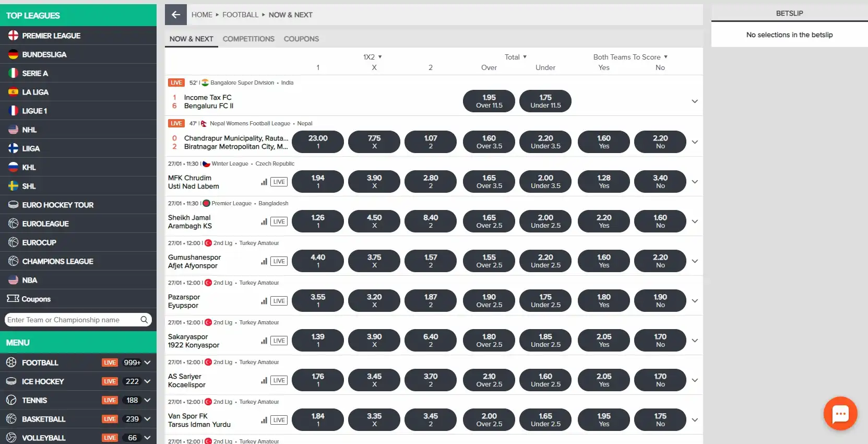Click the team or championship search field
The width and height of the screenshot is (868, 444).
(72, 320)
